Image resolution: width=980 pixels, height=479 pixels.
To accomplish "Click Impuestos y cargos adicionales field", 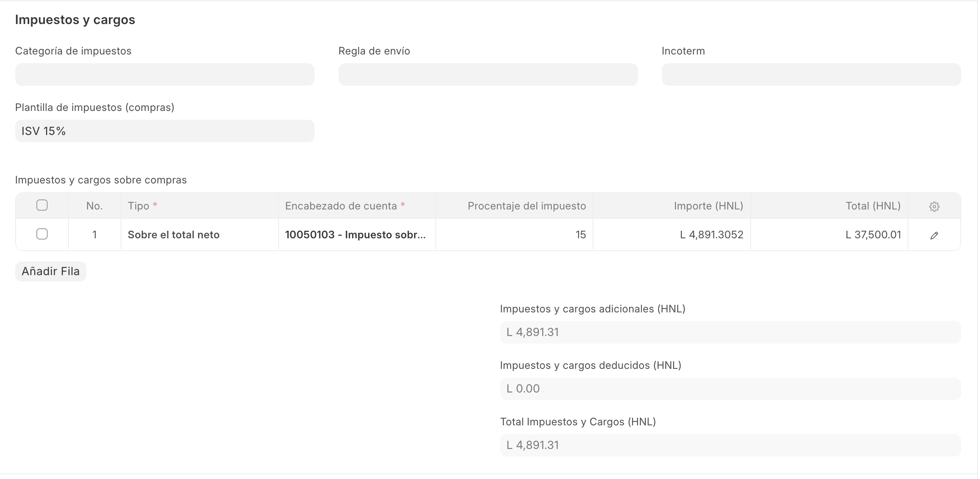I will 730,332.
